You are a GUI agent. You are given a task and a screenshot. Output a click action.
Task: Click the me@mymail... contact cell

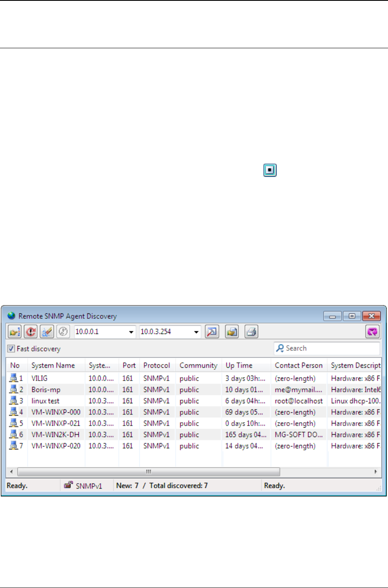click(299, 389)
